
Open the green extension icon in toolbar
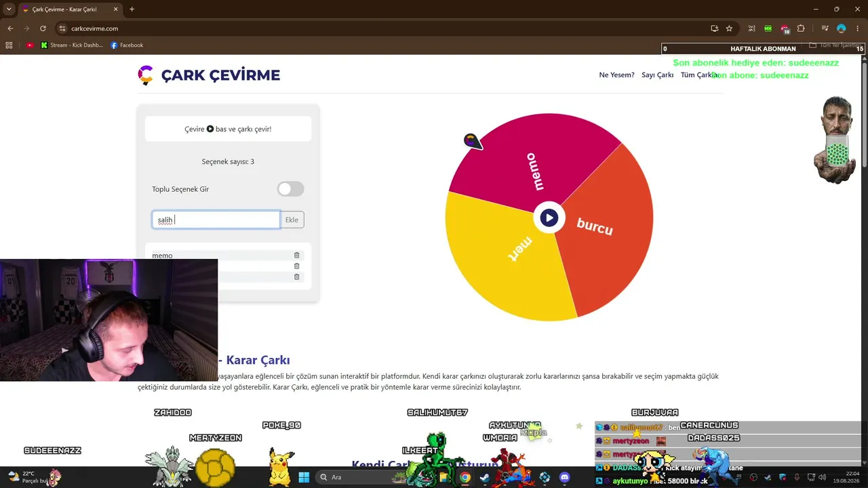[x=768, y=28]
